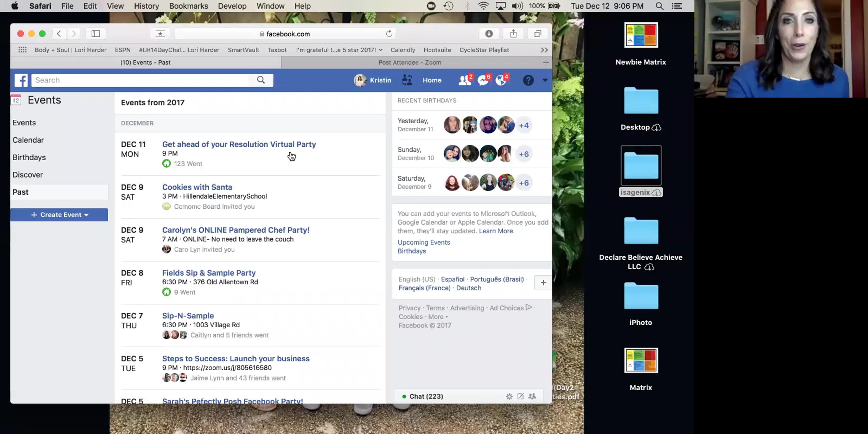This screenshot has width=868, height=434.
Task: Open Notification Center in menu bar
Action: 677,6
